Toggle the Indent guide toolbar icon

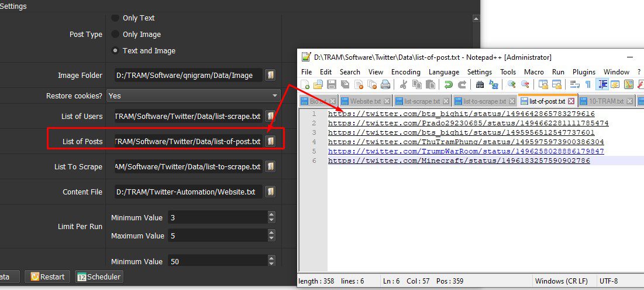[x=602, y=85]
